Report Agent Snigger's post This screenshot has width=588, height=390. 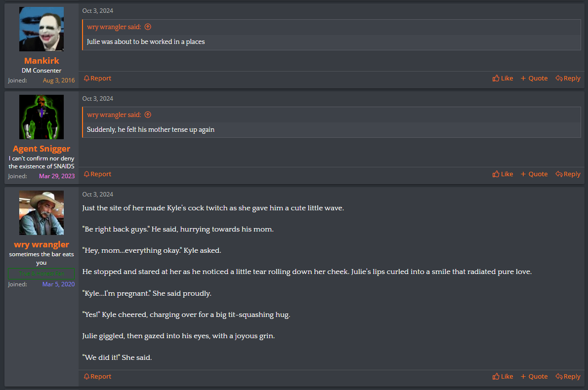[x=97, y=174]
